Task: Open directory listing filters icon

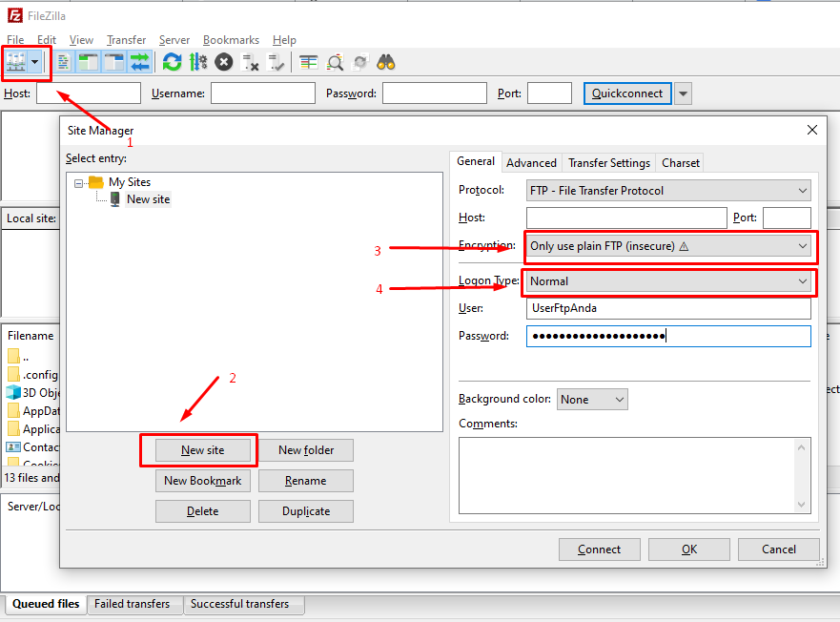Action: (x=309, y=62)
